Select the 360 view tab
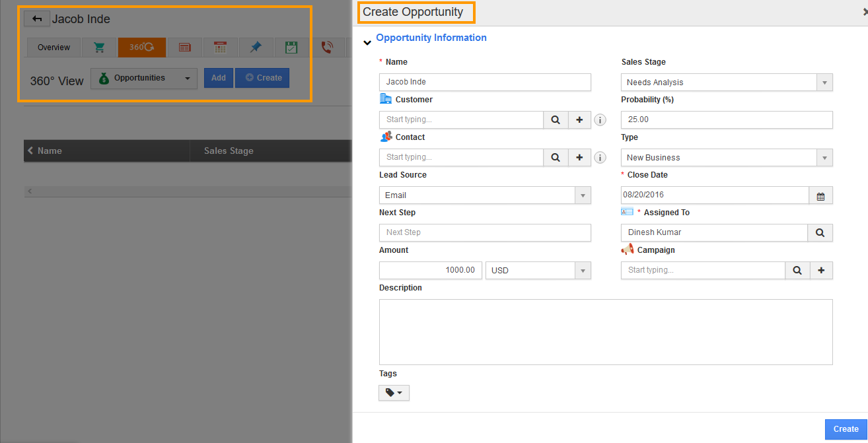This screenshot has width=868, height=443. [x=142, y=48]
